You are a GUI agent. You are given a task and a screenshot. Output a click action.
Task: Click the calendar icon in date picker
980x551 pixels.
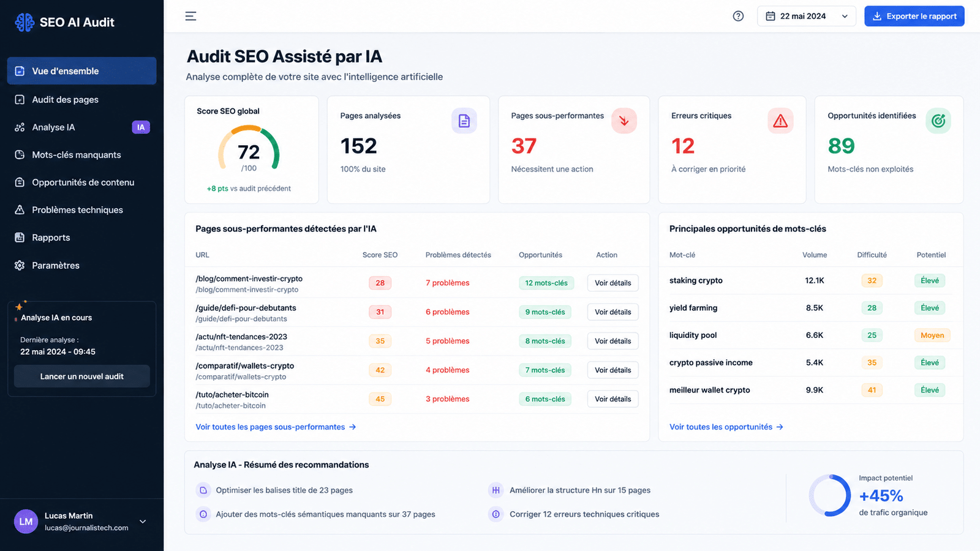click(x=771, y=16)
